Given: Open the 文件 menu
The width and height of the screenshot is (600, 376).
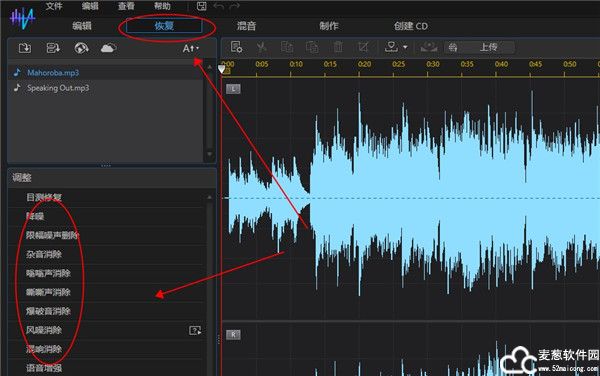Looking at the screenshot, I should click(54, 6).
